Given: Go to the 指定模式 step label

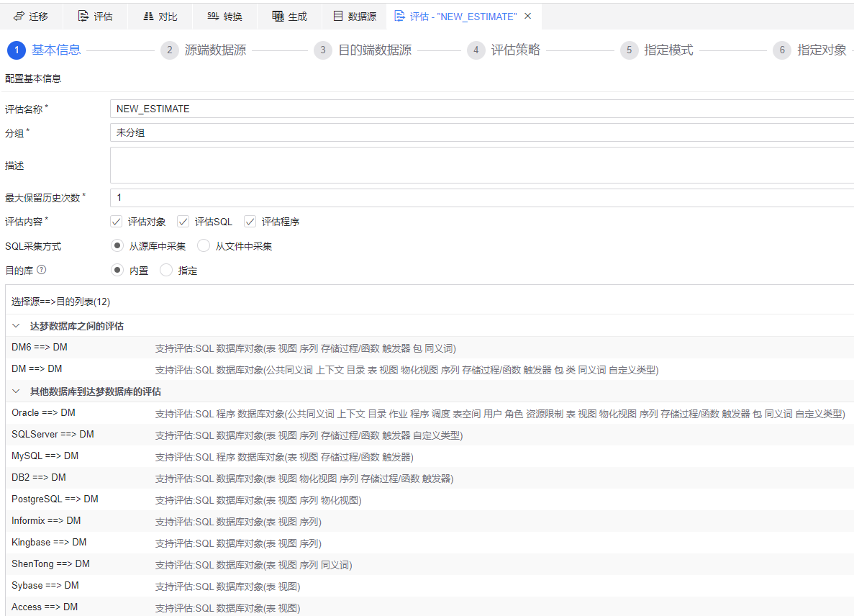Looking at the screenshot, I should [668, 50].
